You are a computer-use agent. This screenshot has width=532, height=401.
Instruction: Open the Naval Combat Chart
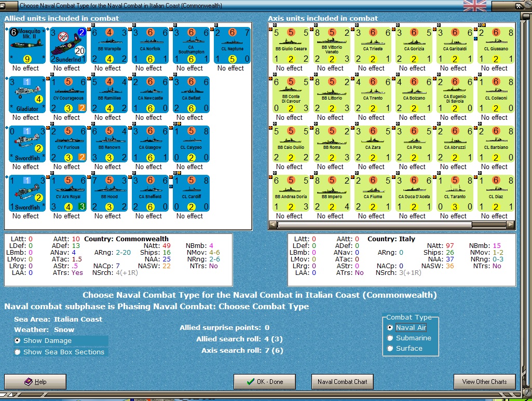[343, 382]
